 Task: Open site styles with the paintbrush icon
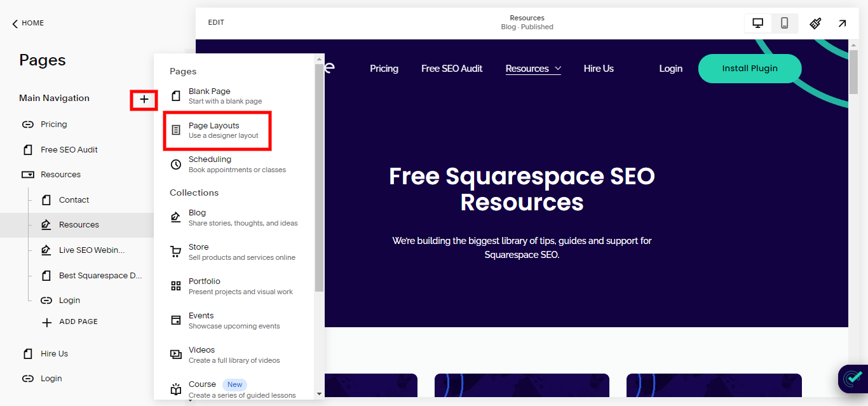(815, 22)
